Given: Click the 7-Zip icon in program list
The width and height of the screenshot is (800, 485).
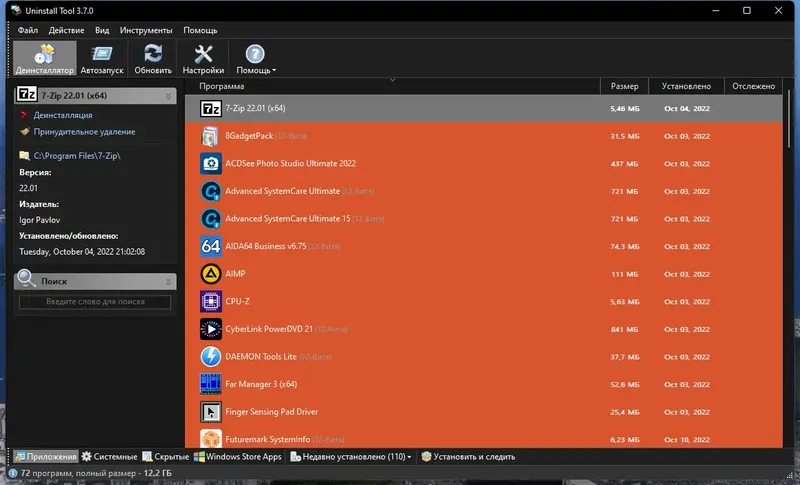Looking at the screenshot, I should tap(211, 108).
